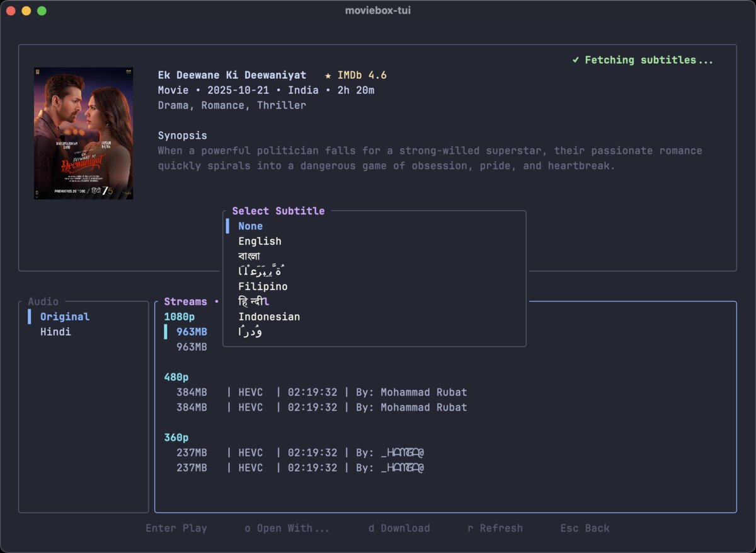Select Indonesian subtitle
The width and height of the screenshot is (756, 553).
point(269,317)
